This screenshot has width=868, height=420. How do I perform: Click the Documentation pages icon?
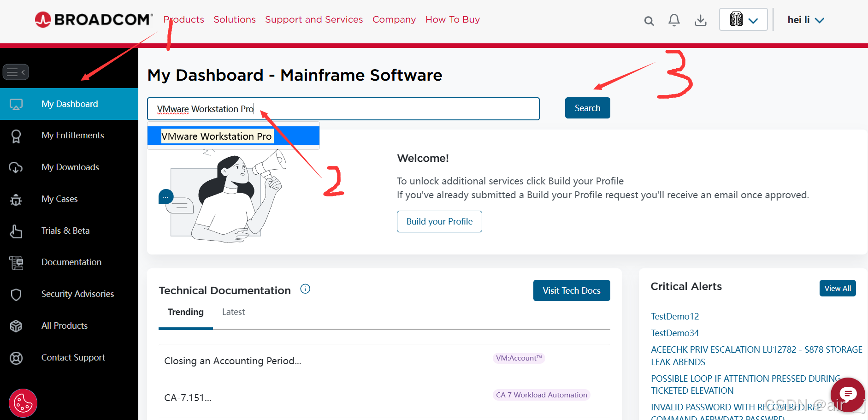(16, 262)
